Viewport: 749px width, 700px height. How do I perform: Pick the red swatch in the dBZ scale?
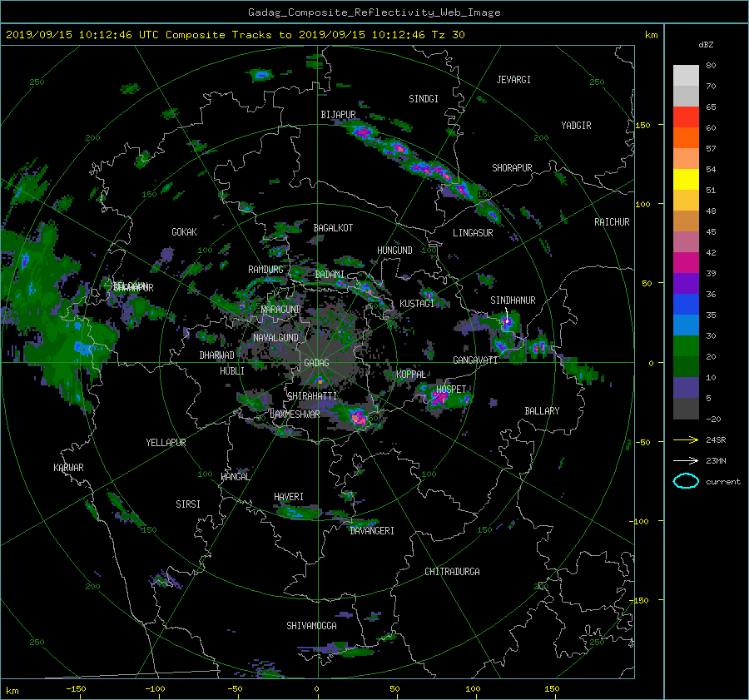686,117
